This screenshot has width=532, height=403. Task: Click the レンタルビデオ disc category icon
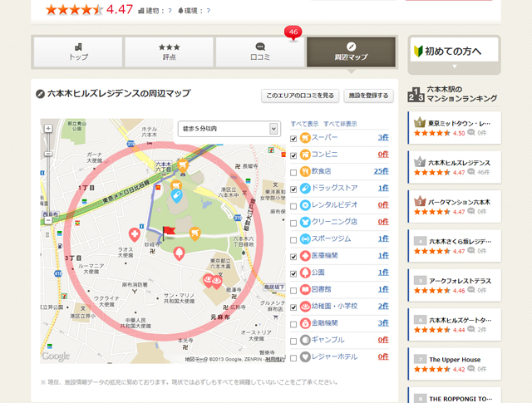click(x=305, y=205)
